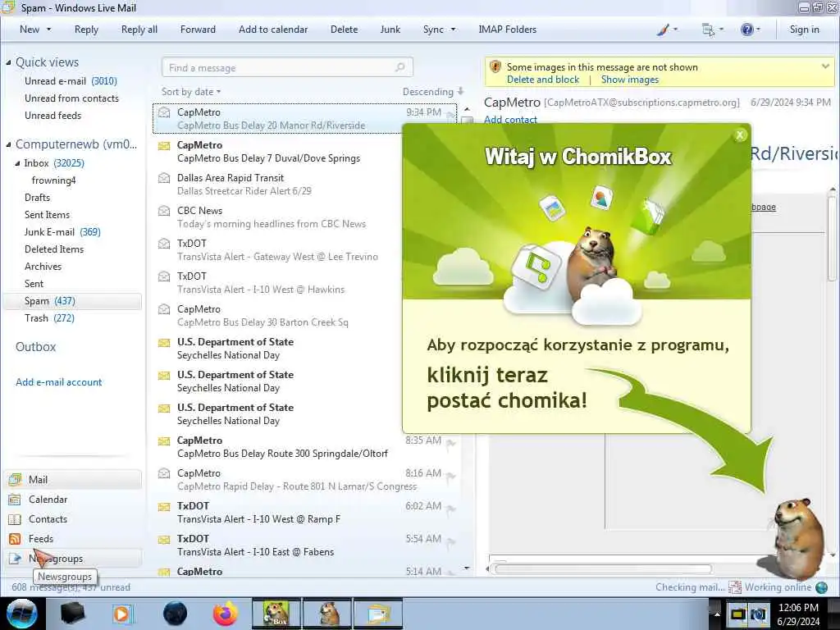The width and height of the screenshot is (840, 630).
Task: Open the Windows Start button
Action: pyautogui.click(x=22, y=614)
